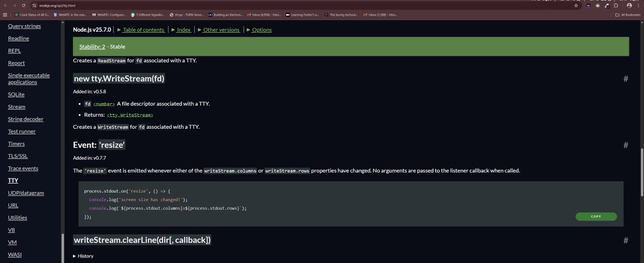Image resolution: width=644 pixels, height=263 pixels.
Task: Open the 'Xirsys - TURN Serve...' bookmark
Action: (186, 14)
